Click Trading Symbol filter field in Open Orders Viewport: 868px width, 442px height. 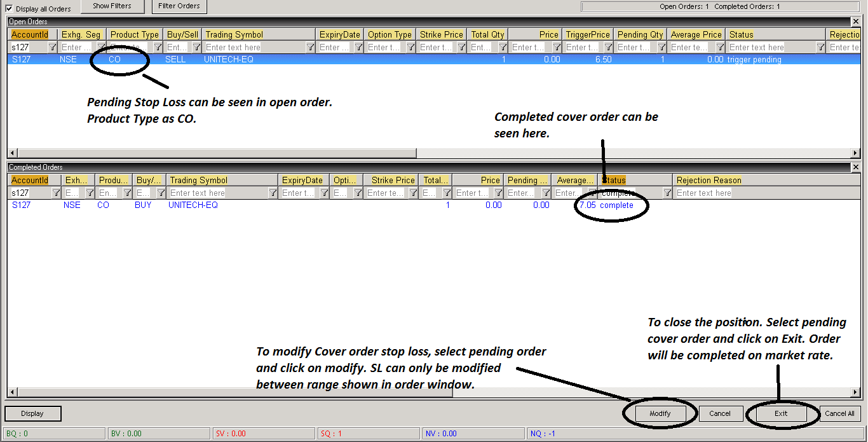[254, 47]
